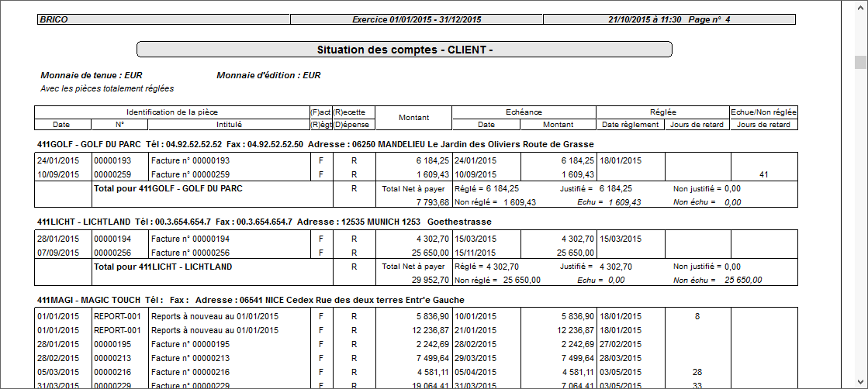The width and height of the screenshot is (868, 389).
Task: Click the Echue/Non réglée column header
Action: pyautogui.click(x=763, y=112)
